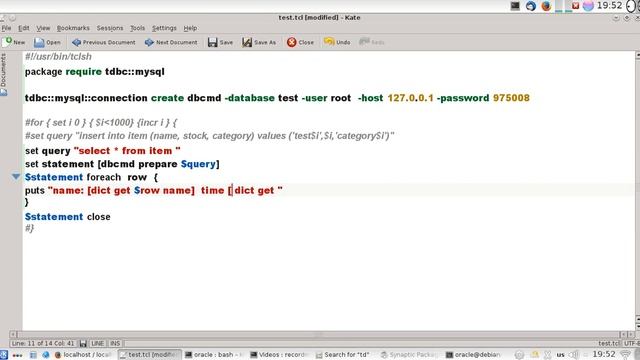Click the pink-blue orb icon in top panel
This screenshot has height=360, width=640.
coord(588,6)
